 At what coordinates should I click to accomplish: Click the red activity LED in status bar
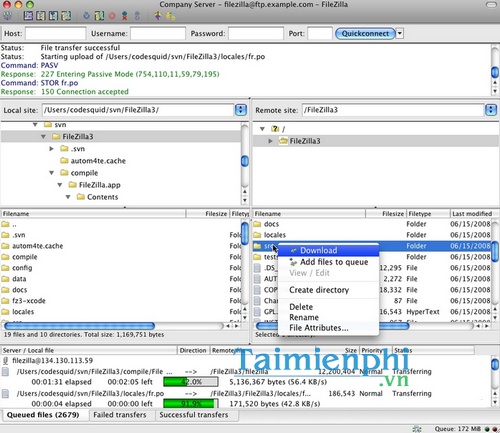494,429
